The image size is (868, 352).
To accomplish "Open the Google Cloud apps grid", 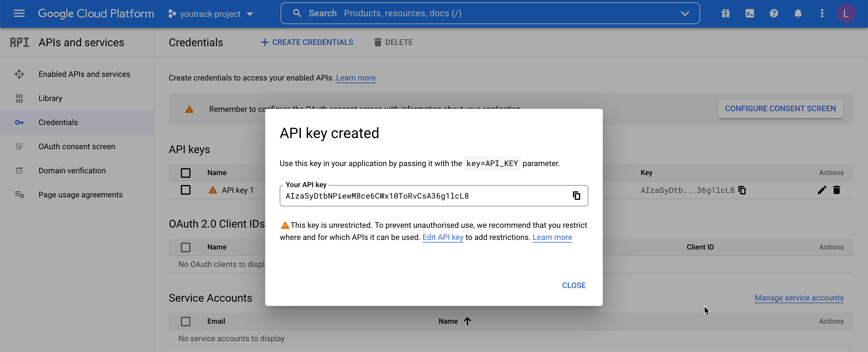I will 725,14.
